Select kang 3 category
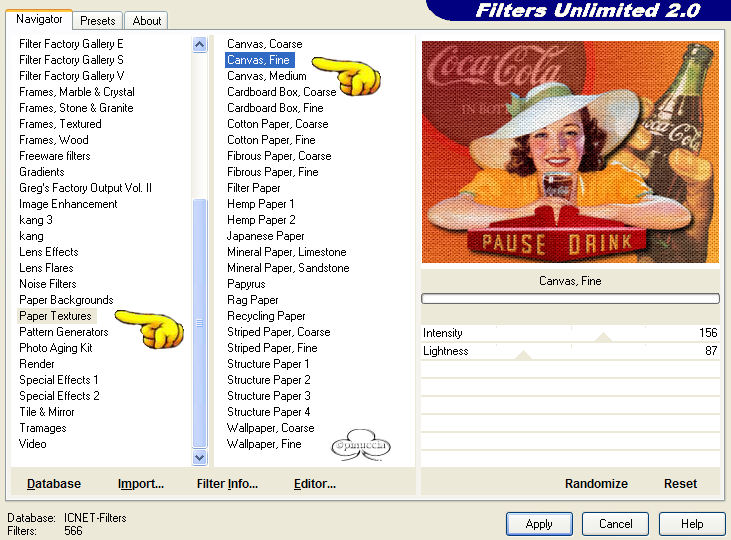The width and height of the screenshot is (731, 540). [x=36, y=220]
